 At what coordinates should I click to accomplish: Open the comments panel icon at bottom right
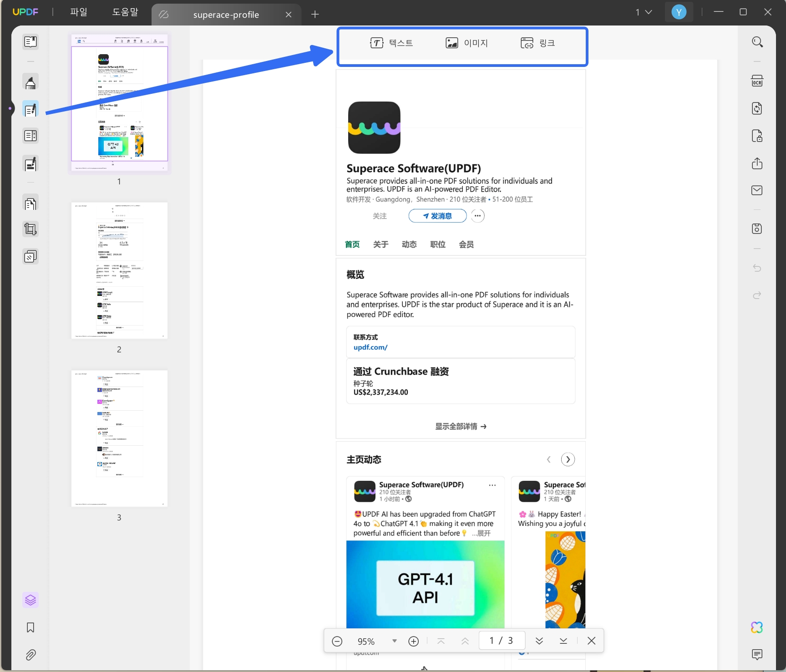click(757, 655)
